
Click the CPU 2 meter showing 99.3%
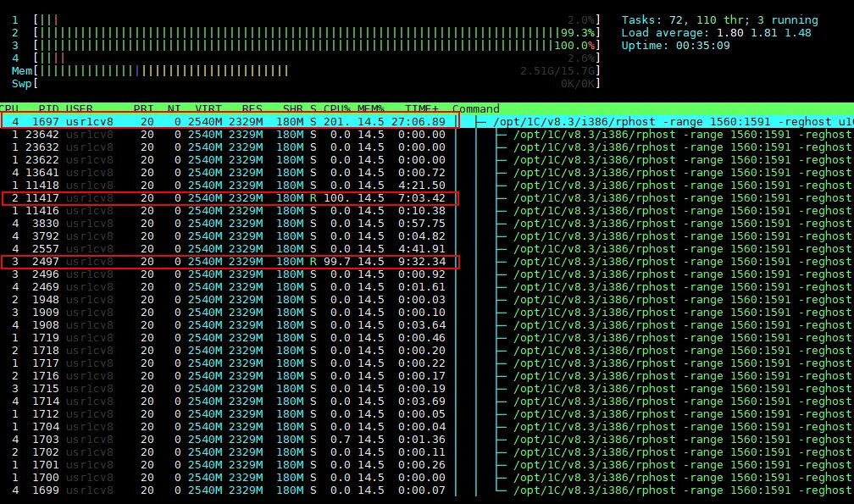306,33
